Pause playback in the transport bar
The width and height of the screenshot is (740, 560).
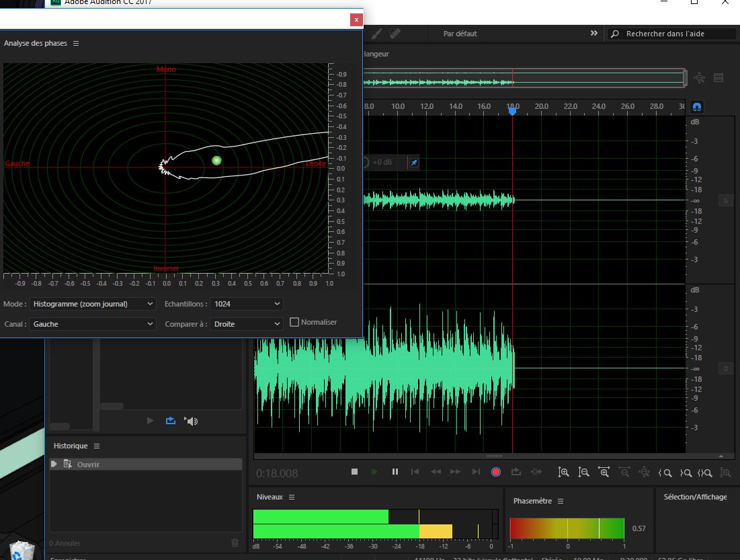[395, 472]
